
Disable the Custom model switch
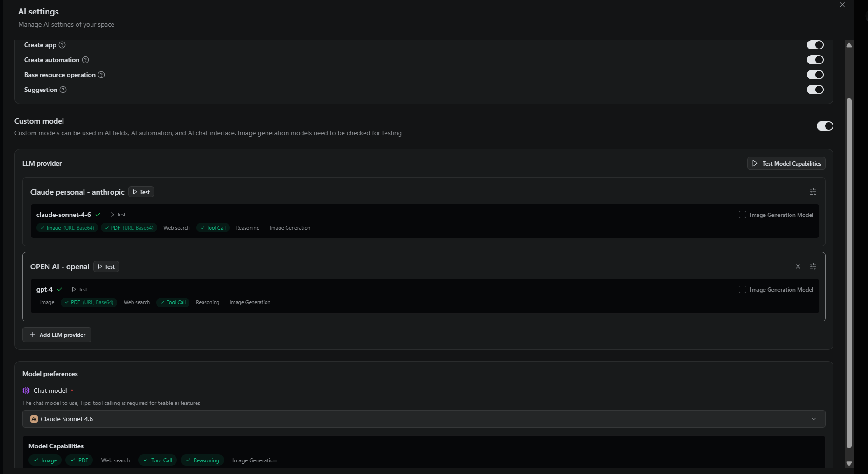(825, 126)
